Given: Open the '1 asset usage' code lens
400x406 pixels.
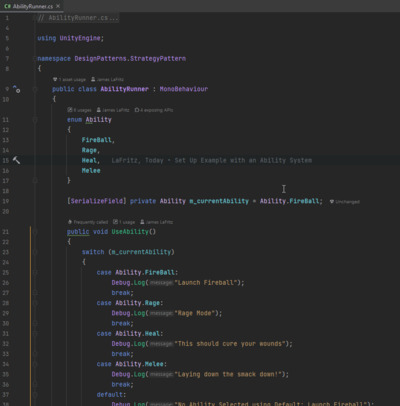Looking at the screenshot, I should coord(69,79).
